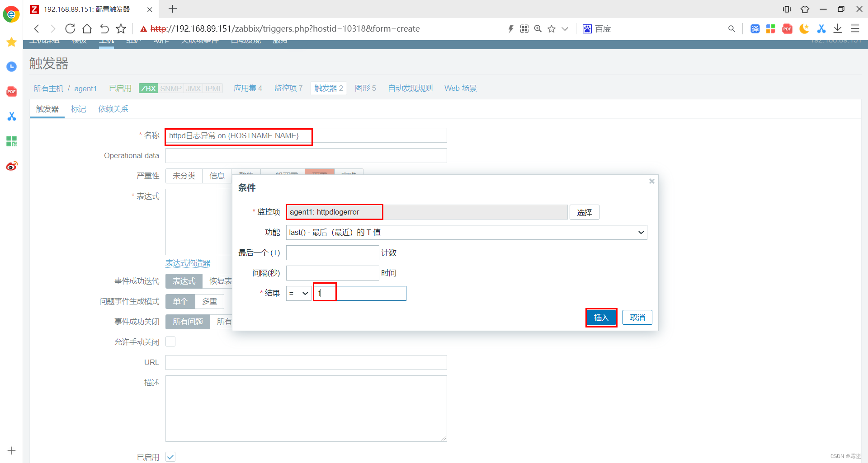This screenshot has width=868, height=463.
Task: Click the lightning speed-mode icon
Action: (511, 29)
